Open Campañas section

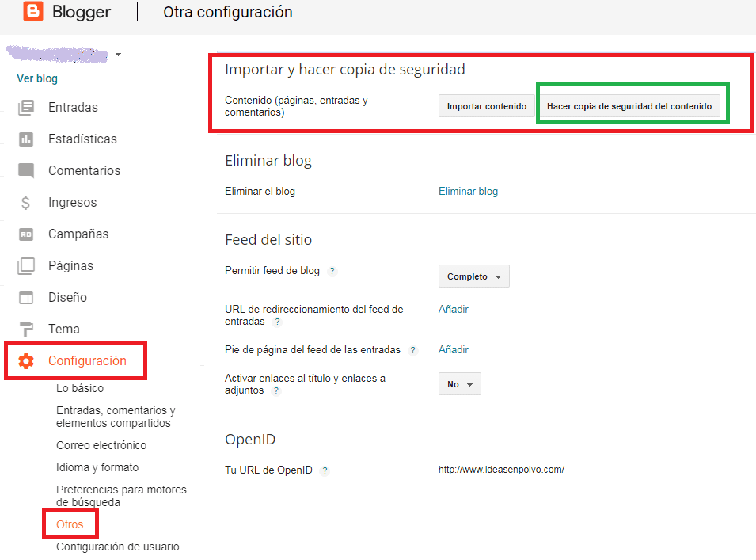coord(78,234)
